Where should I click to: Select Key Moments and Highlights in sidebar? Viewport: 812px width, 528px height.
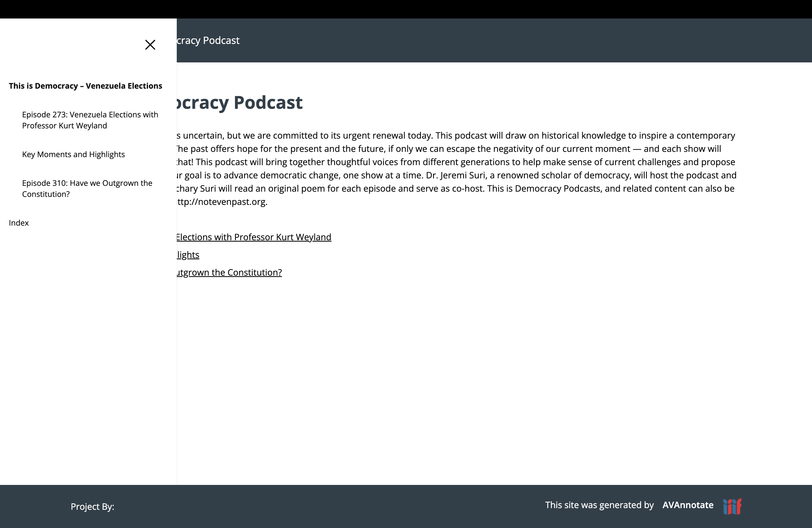point(73,155)
